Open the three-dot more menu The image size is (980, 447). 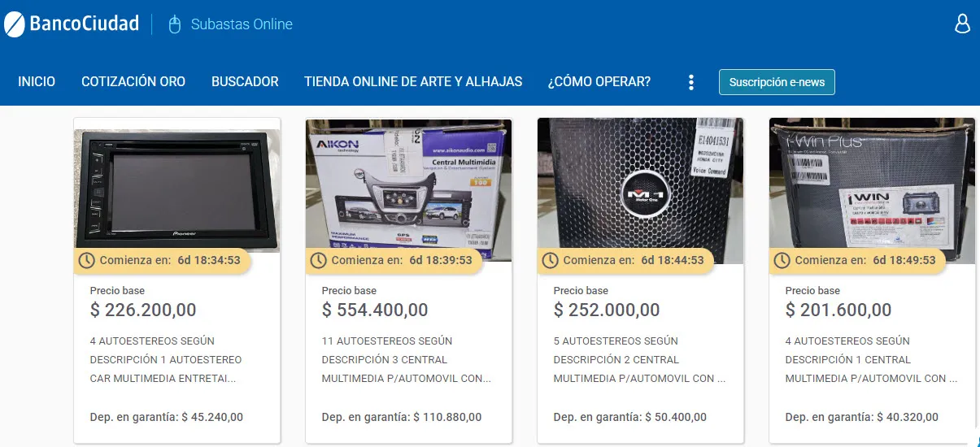point(690,82)
